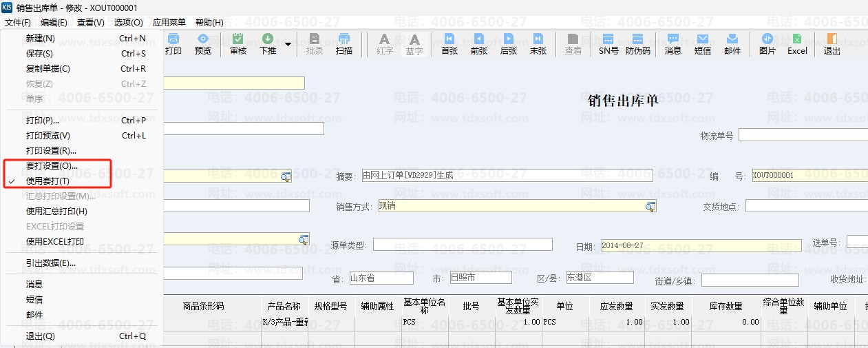Toggle 使用汇总打印(H) menu option
Screen dimensions: 868x348
[x=82, y=212]
